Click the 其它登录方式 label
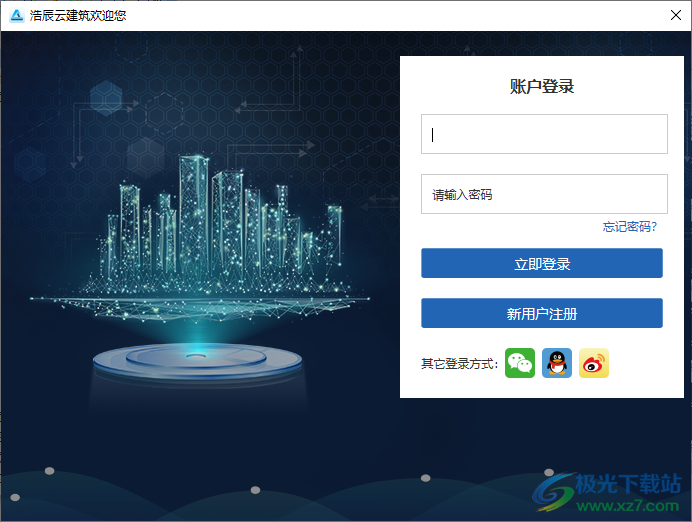The width and height of the screenshot is (692, 522). click(459, 364)
